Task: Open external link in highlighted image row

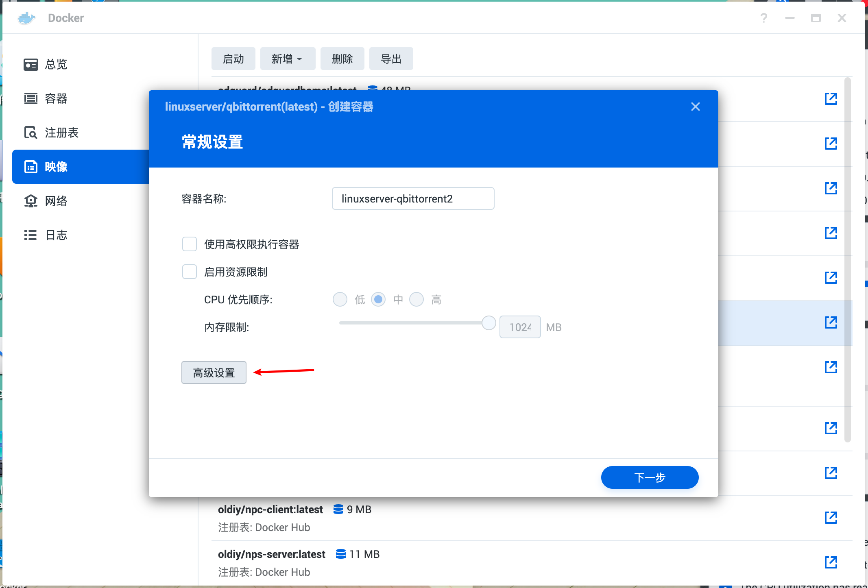Action: [x=831, y=322]
